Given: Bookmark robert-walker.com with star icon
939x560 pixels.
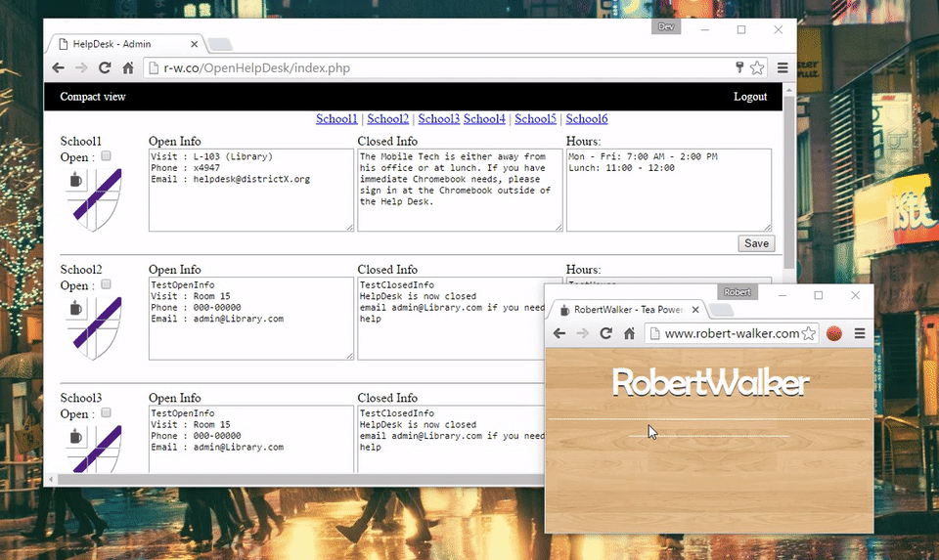Looking at the screenshot, I should click(809, 333).
